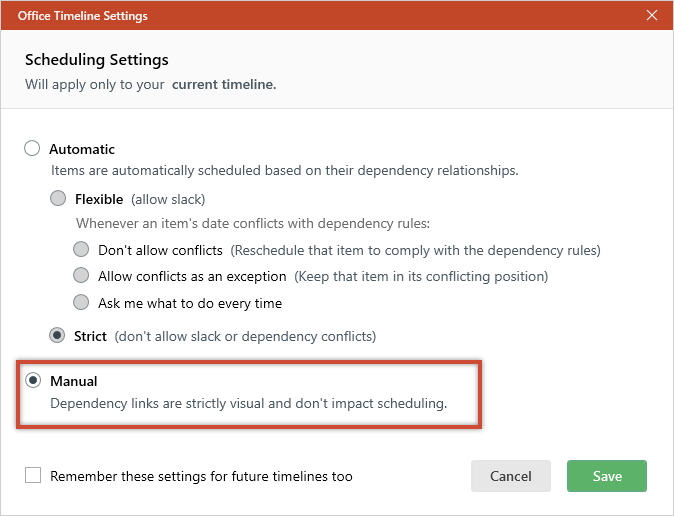674x516 pixels.
Task: Select the Manual scheduling radio button
Action: pyautogui.click(x=33, y=380)
